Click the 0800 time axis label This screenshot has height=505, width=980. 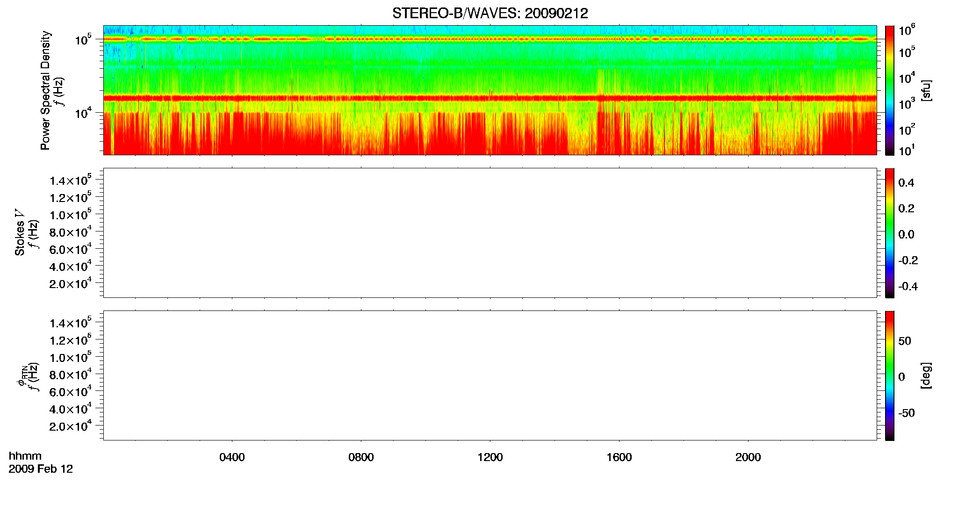(361, 457)
